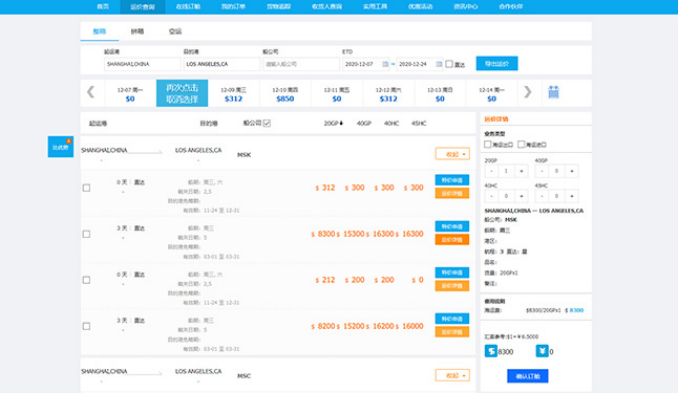Sort by the 20GP column arrow
Screen dimensions: 678x394
pyautogui.click(x=341, y=123)
